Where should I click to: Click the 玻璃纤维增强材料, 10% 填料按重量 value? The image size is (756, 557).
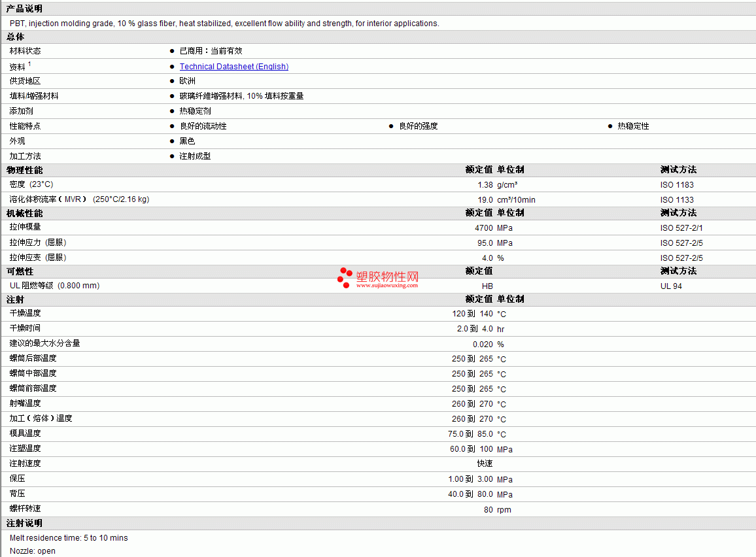click(x=241, y=96)
